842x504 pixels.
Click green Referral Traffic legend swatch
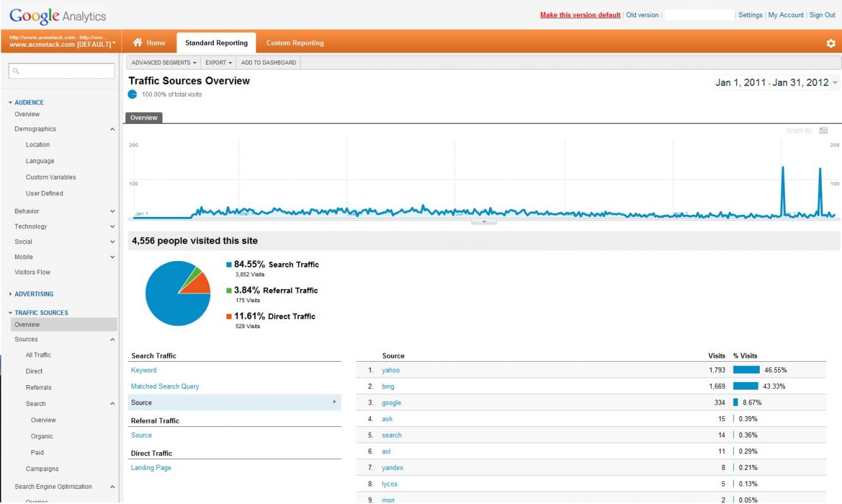click(229, 291)
